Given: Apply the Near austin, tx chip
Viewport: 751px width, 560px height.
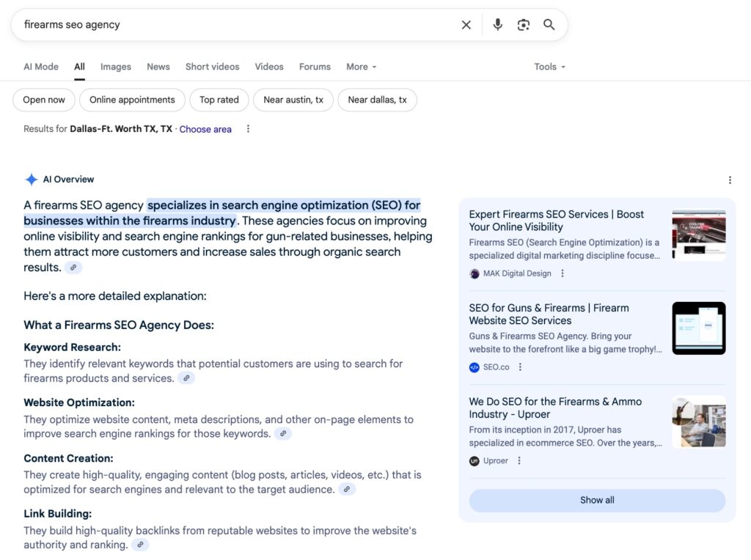Looking at the screenshot, I should [293, 100].
